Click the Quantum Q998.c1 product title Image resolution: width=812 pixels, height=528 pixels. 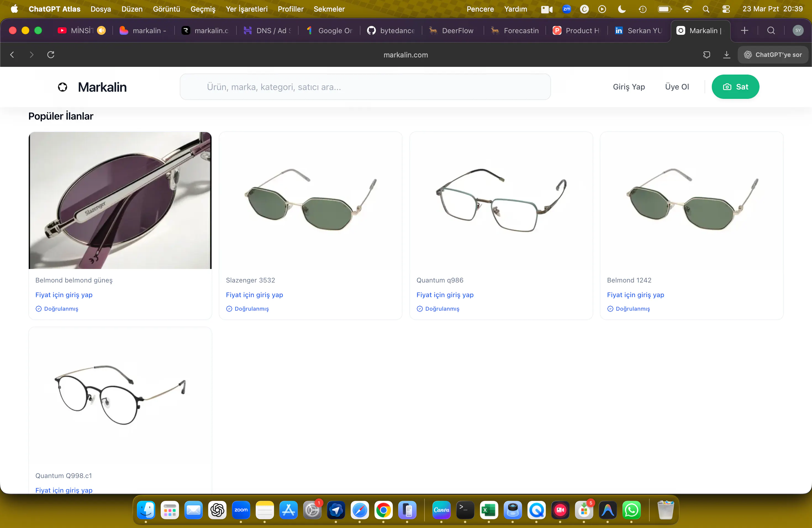[64, 476]
